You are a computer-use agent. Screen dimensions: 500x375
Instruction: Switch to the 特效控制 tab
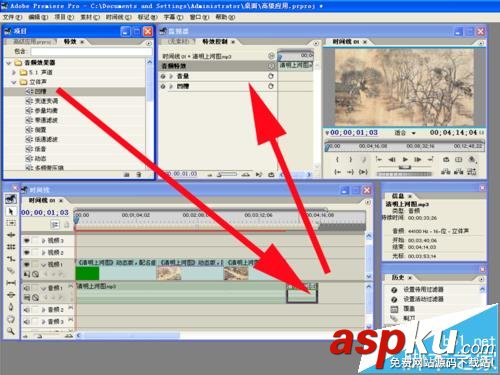215,42
